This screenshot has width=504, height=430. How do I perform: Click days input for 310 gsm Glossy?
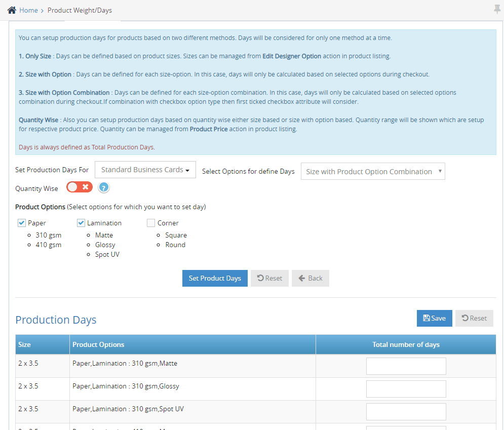tap(406, 389)
